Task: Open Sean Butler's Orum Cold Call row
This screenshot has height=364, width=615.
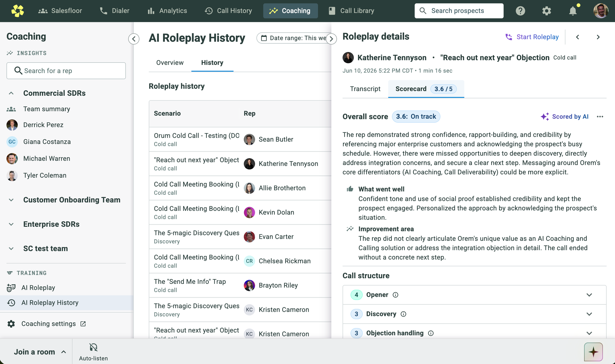Action: (240, 139)
